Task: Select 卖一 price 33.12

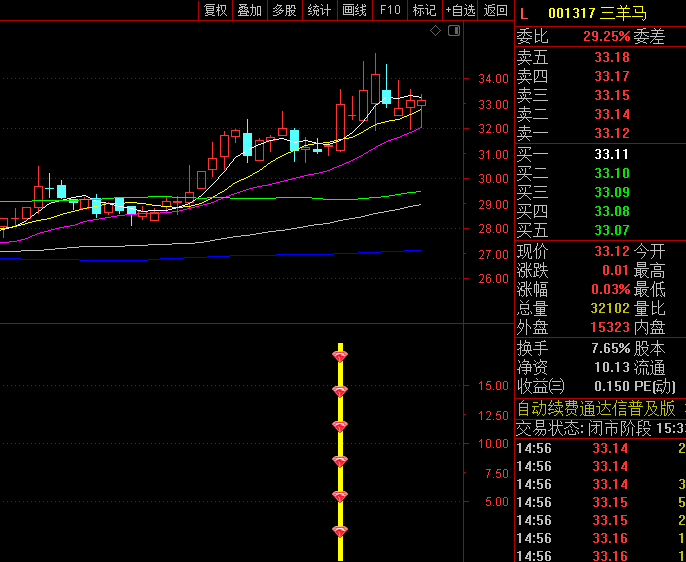Action: click(x=612, y=133)
